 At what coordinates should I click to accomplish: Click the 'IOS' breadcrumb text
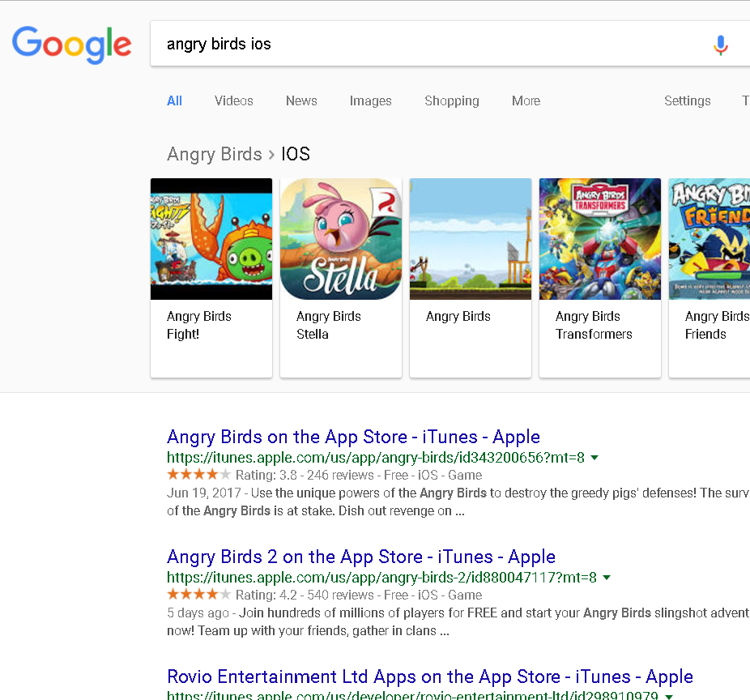click(295, 154)
